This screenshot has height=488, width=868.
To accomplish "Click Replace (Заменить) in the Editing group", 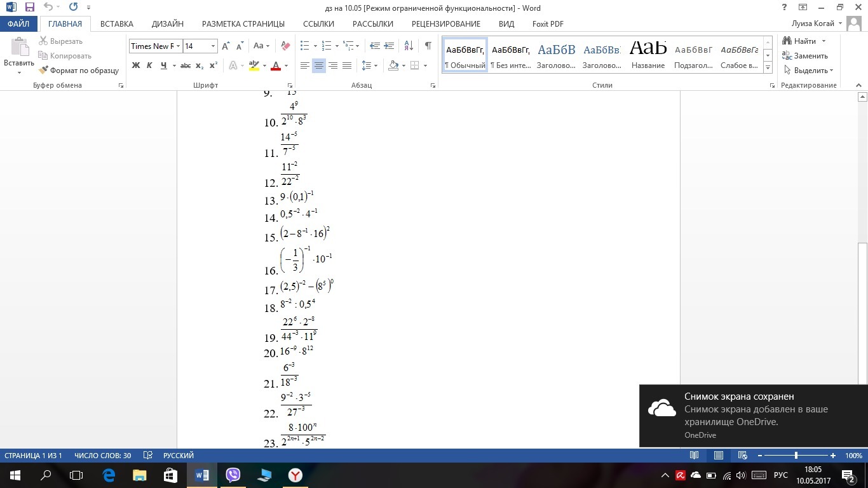I will click(806, 56).
